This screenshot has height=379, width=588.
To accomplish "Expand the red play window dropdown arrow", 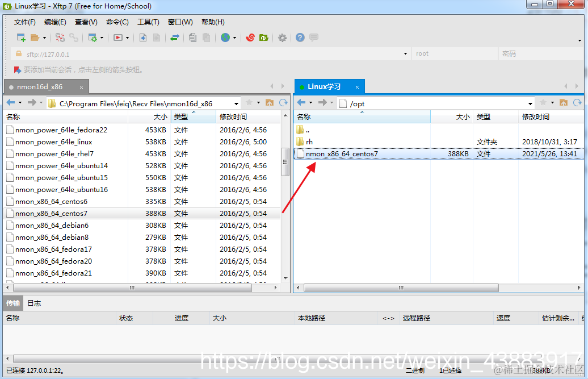I will coord(128,38).
